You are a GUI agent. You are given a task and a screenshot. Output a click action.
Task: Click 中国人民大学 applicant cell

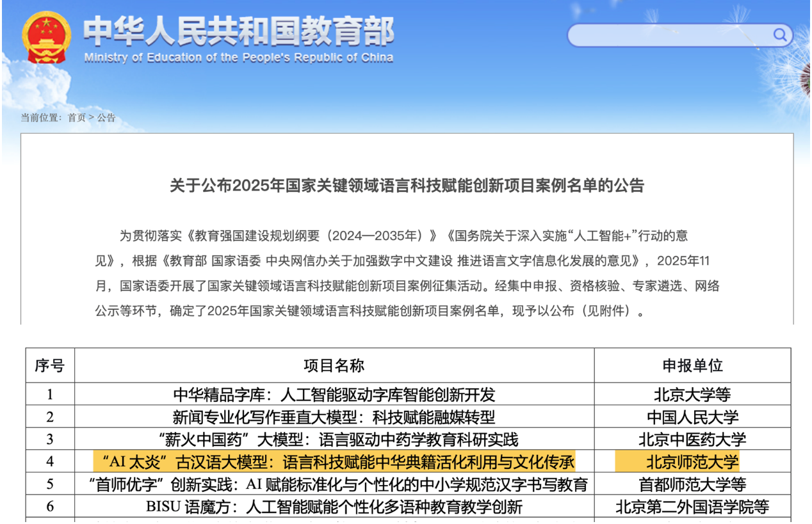point(692,417)
